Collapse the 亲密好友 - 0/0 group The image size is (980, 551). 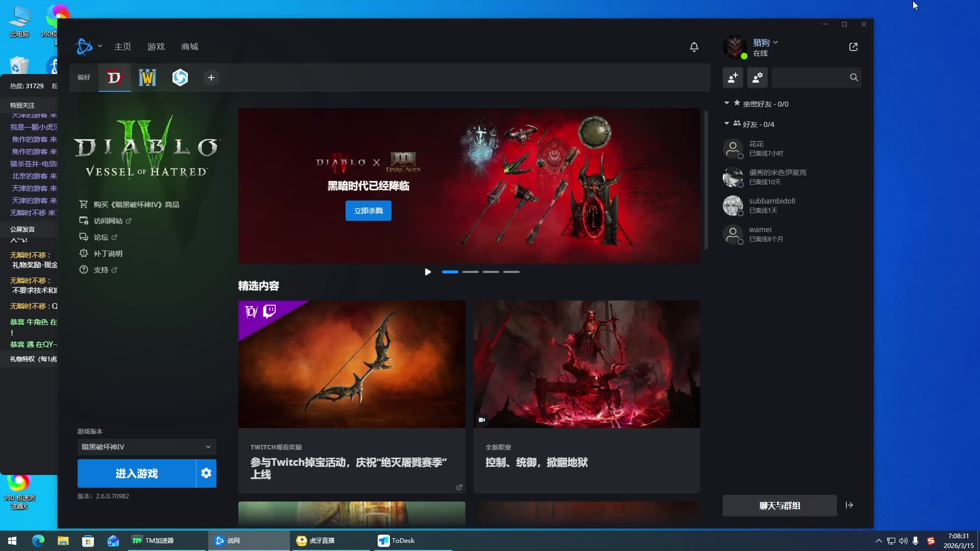click(727, 104)
